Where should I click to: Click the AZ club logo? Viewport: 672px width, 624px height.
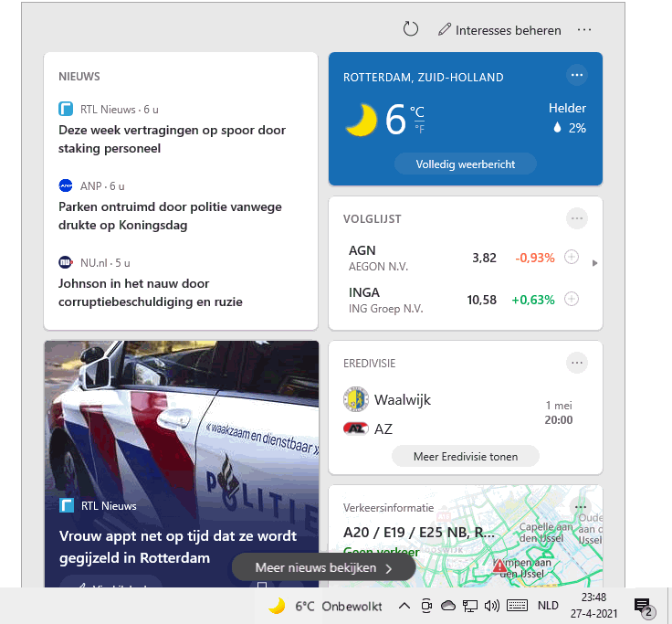[356, 428]
